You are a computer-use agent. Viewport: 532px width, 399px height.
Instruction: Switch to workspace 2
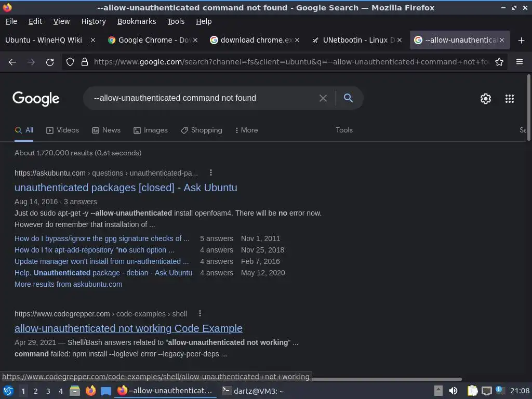[36, 391]
